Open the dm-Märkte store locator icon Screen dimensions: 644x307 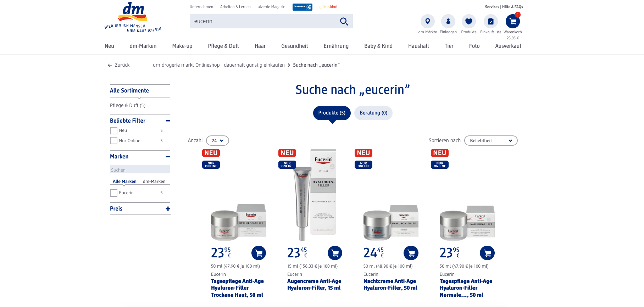tap(427, 22)
